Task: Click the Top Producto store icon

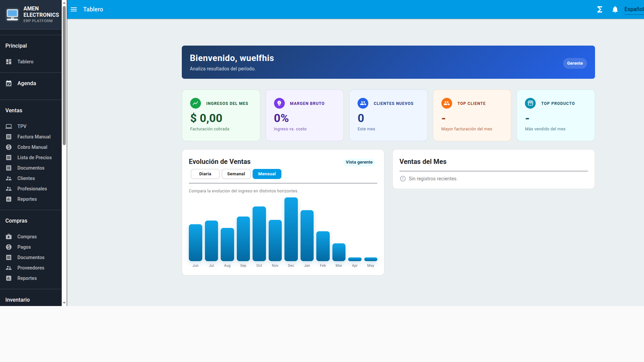Action: pyautogui.click(x=530, y=103)
